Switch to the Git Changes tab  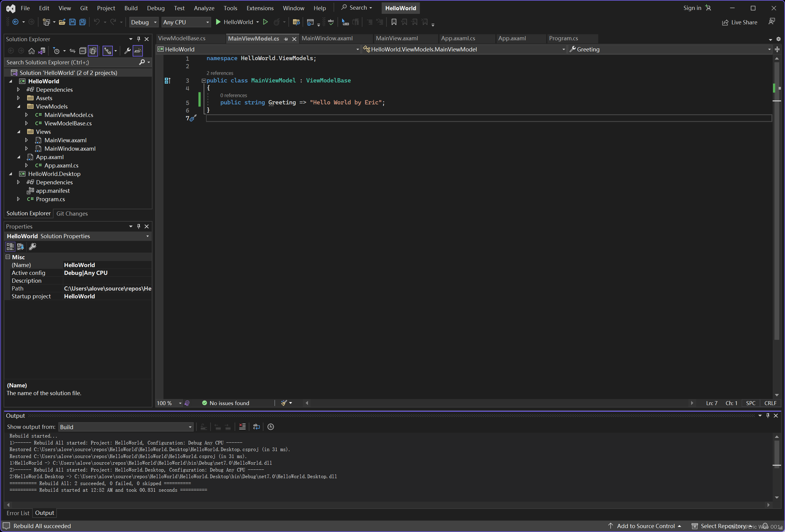(x=72, y=214)
